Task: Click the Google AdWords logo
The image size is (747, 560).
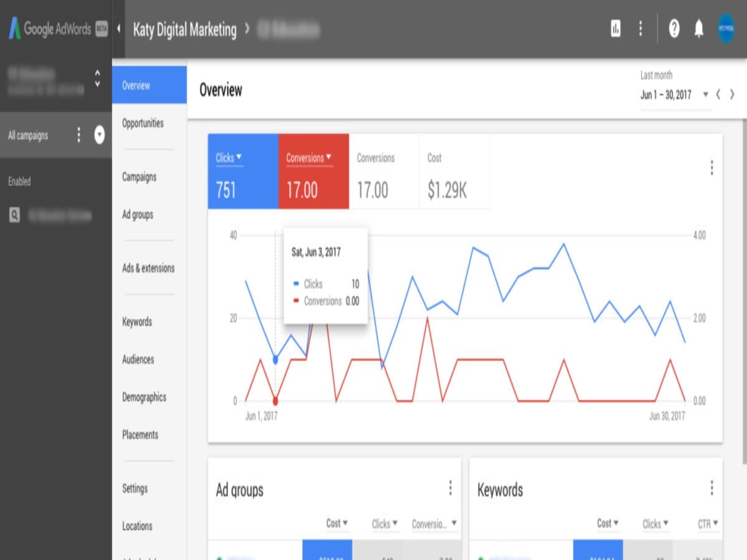Action: point(51,28)
